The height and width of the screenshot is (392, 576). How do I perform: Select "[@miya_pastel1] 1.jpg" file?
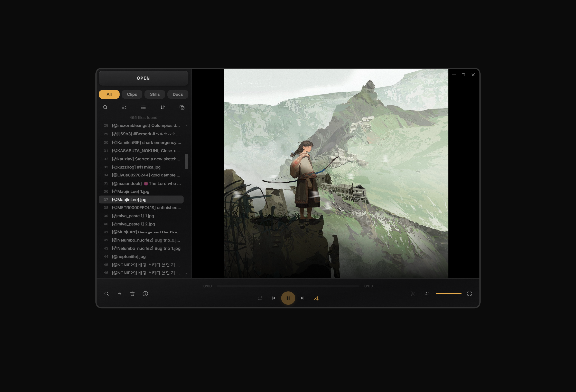[x=141, y=216]
